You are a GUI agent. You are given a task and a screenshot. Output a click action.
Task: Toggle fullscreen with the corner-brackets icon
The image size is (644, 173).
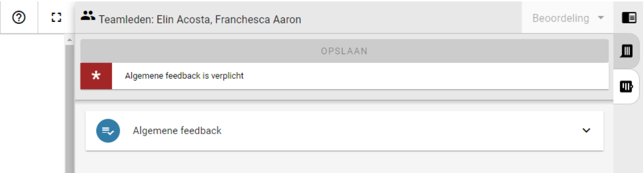click(57, 18)
